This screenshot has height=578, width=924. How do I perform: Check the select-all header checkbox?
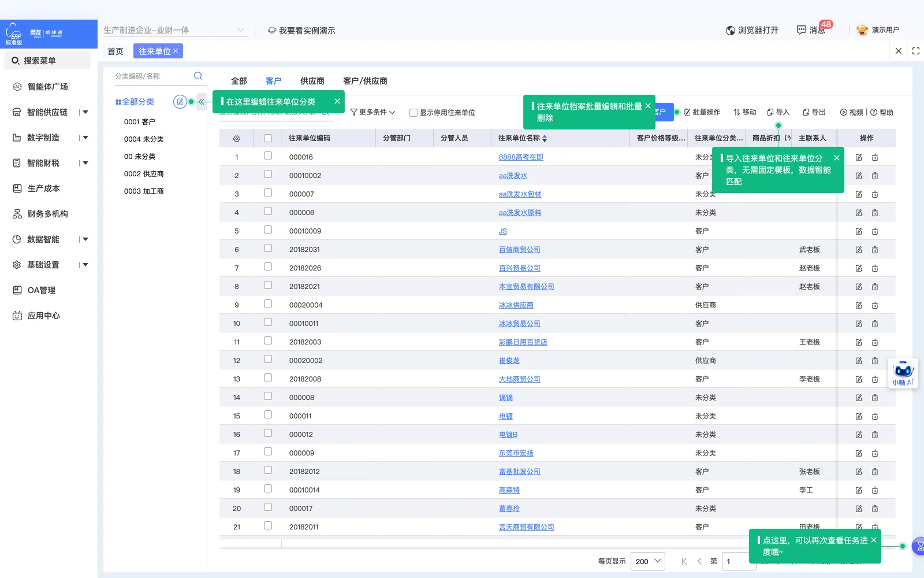click(268, 138)
